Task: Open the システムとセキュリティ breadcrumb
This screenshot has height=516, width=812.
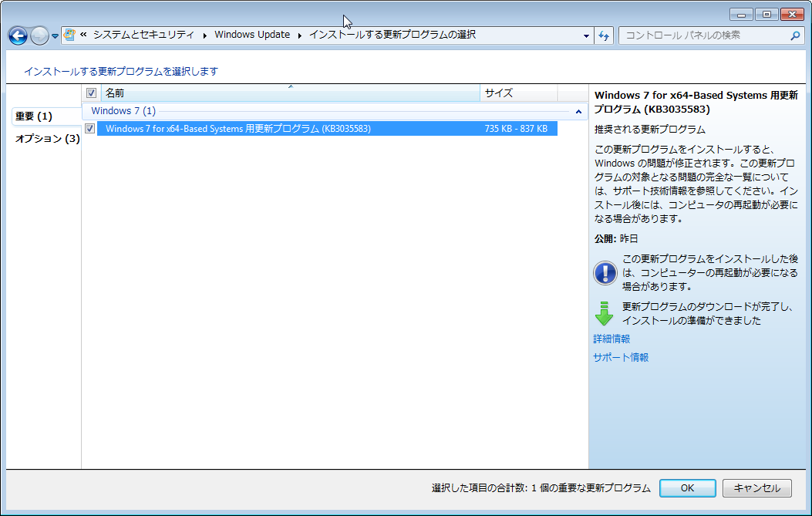Action: (143, 35)
